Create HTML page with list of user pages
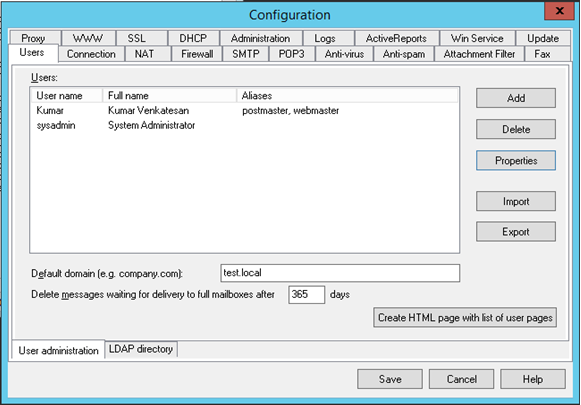The height and width of the screenshot is (405, 581). tap(465, 318)
